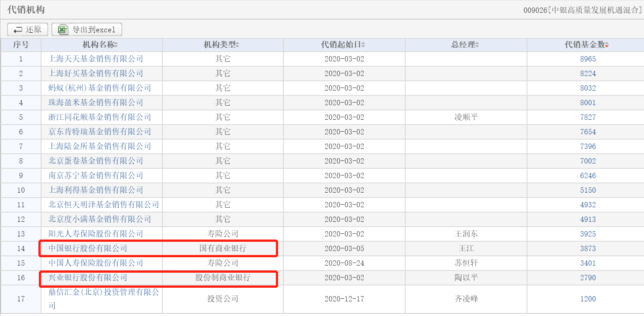Click fund count 7654
The width and height of the screenshot is (644, 316).
(588, 132)
